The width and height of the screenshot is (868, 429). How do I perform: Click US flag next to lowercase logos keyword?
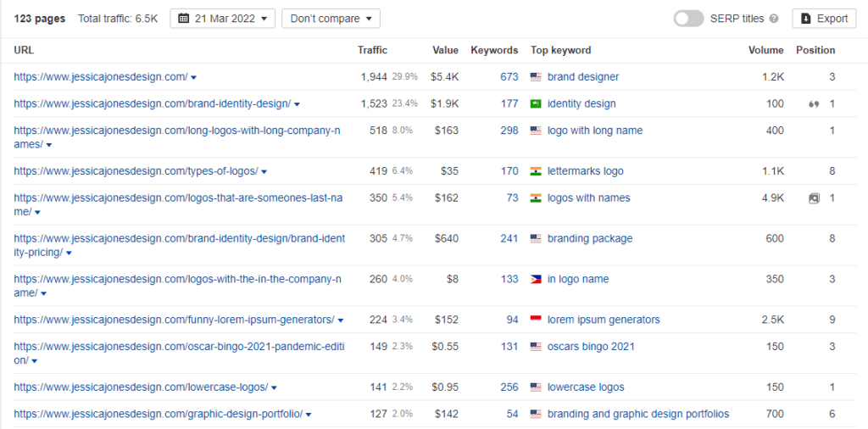point(536,387)
